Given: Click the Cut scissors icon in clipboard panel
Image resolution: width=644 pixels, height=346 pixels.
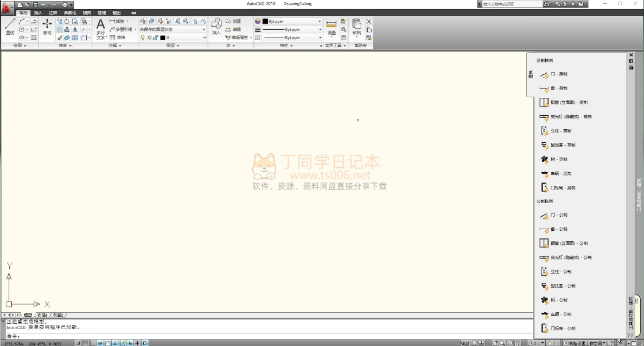Looking at the screenshot, I should 368,21.
